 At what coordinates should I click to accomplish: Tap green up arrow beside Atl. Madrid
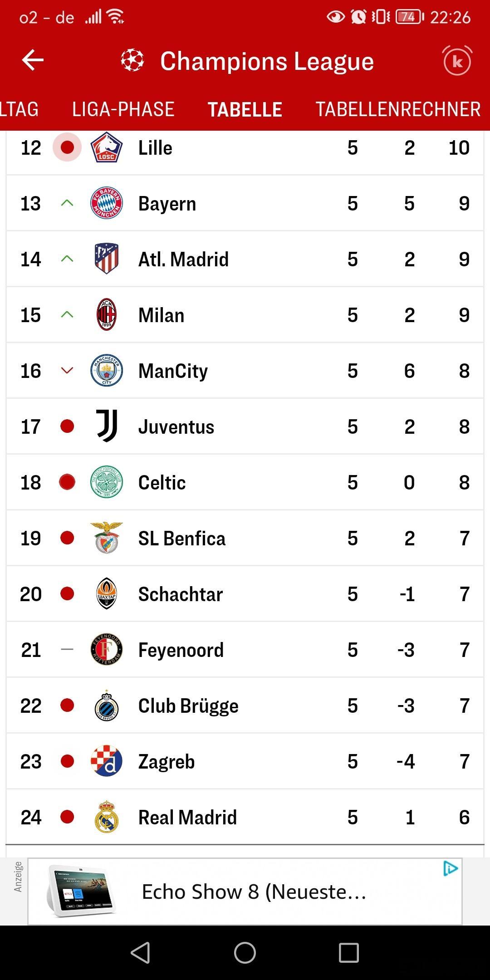point(67,259)
